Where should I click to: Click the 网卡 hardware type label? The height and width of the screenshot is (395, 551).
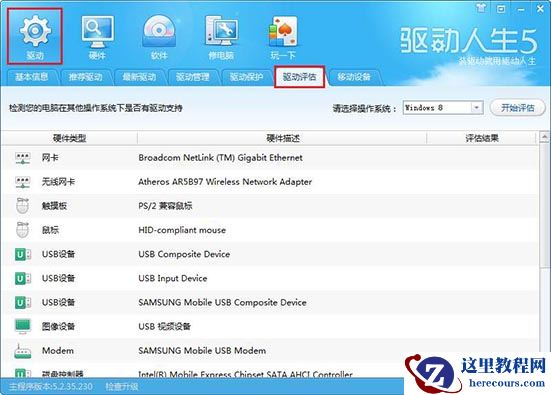[x=50, y=158]
